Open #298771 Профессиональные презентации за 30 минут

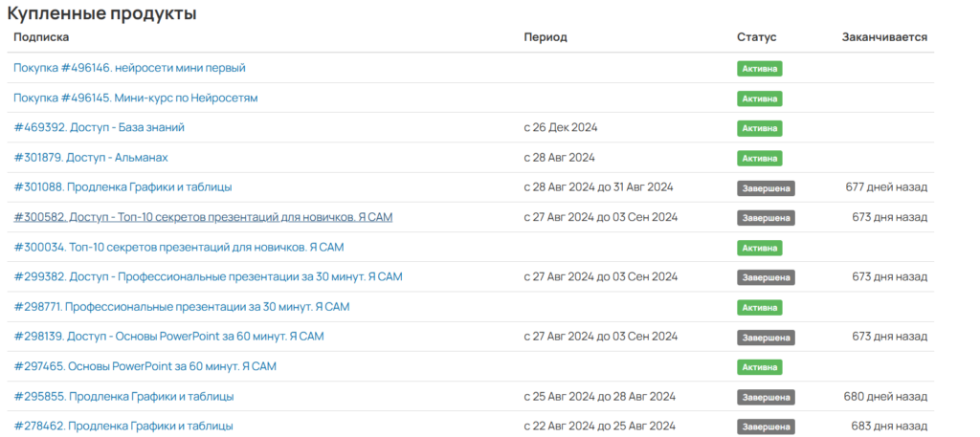pyautogui.click(x=182, y=307)
